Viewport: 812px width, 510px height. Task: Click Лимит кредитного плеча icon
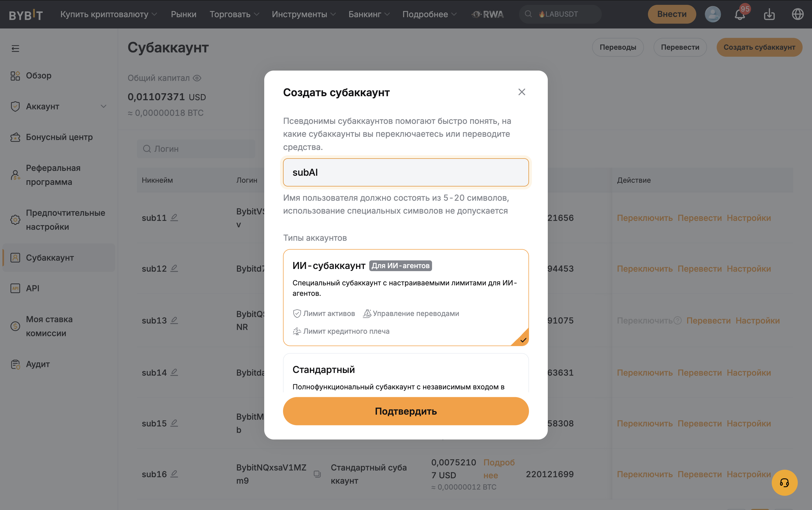297,331
